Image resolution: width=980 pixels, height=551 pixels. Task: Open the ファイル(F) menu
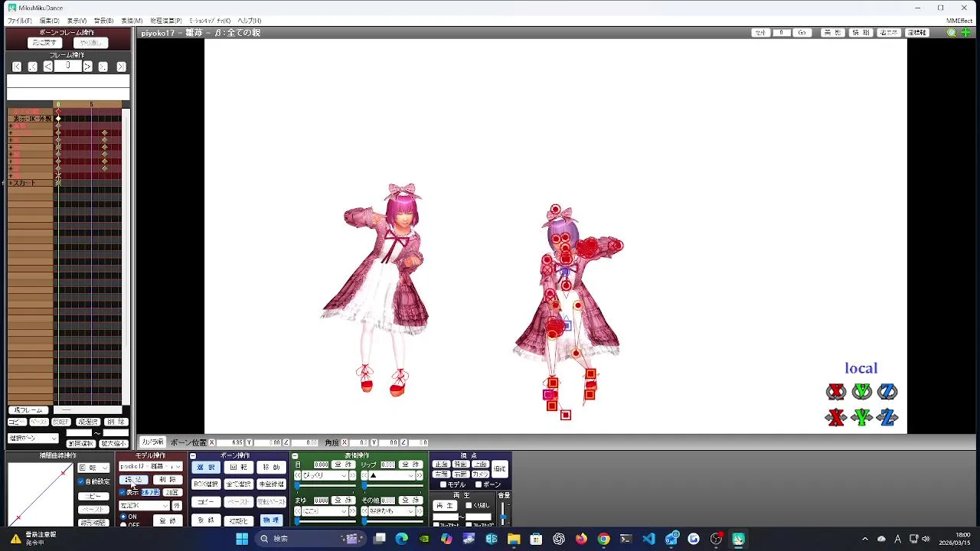point(19,21)
